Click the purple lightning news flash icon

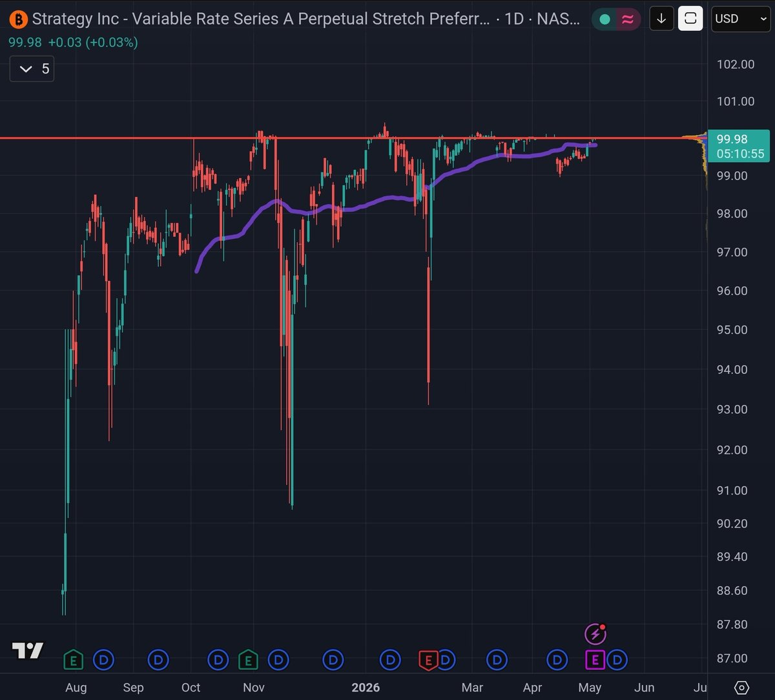point(595,634)
